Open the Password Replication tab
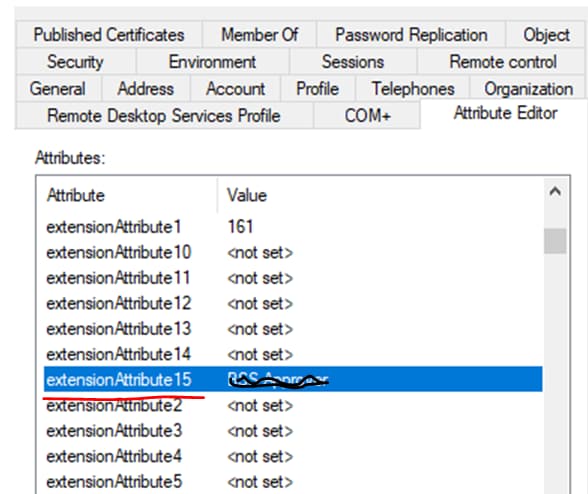 tap(411, 35)
